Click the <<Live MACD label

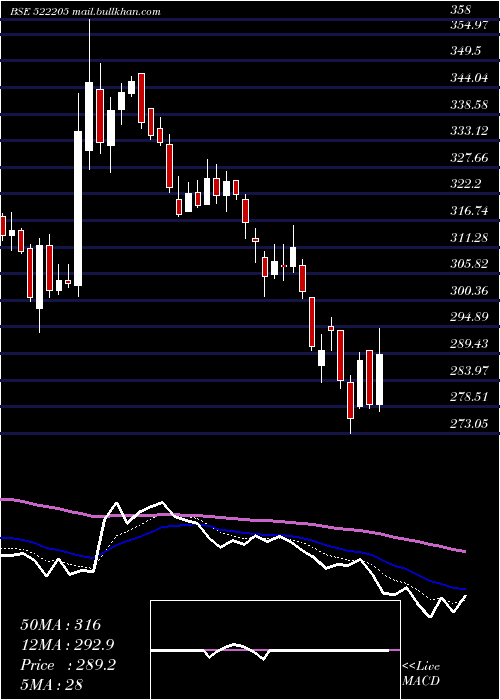(421, 673)
